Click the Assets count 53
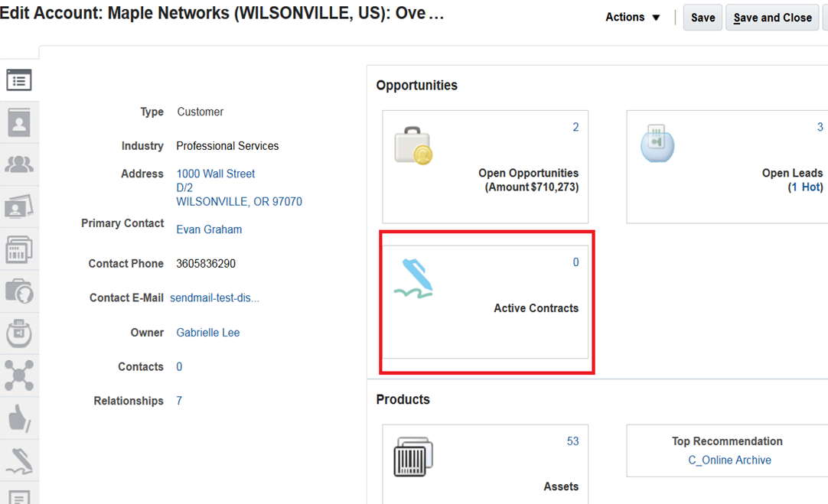The image size is (828, 504). pos(572,441)
